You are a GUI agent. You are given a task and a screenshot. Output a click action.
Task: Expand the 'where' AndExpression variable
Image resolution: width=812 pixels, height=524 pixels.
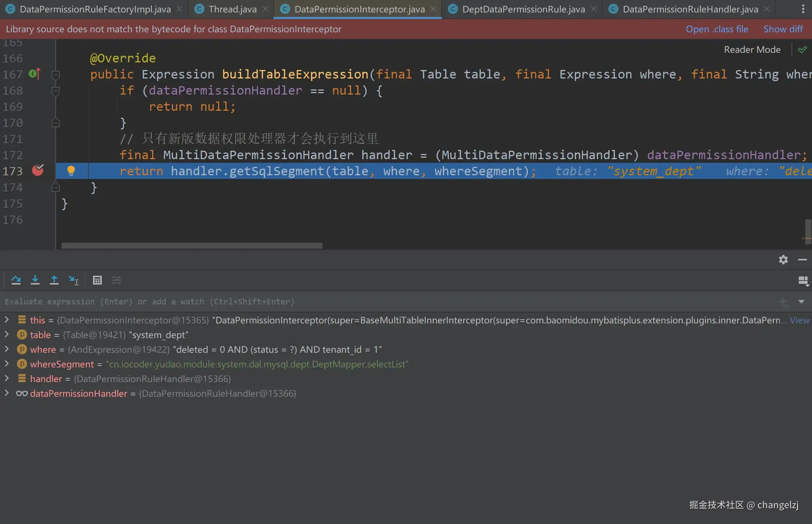click(7, 349)
